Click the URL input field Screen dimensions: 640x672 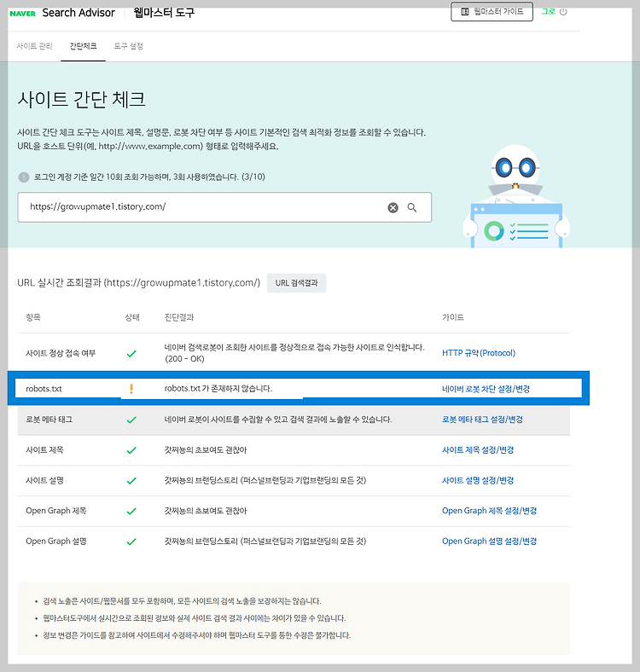tap(224, 207)
